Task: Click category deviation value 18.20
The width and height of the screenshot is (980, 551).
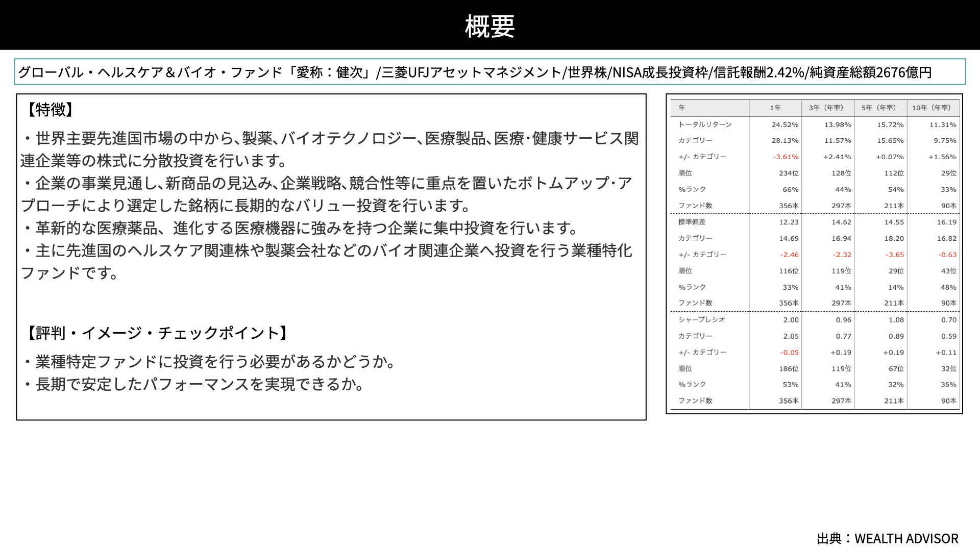Action: [894, 238]
